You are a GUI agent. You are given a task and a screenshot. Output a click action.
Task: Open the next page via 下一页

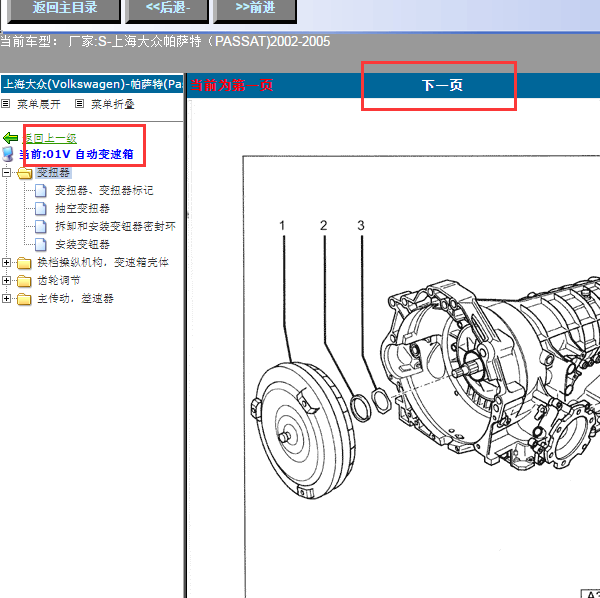point(442,85)
